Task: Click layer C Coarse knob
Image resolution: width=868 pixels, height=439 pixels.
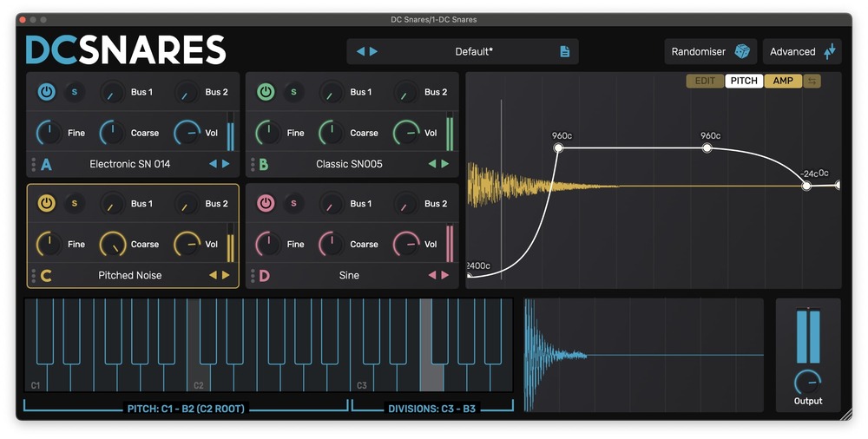Action: click(x=112, y=244)
